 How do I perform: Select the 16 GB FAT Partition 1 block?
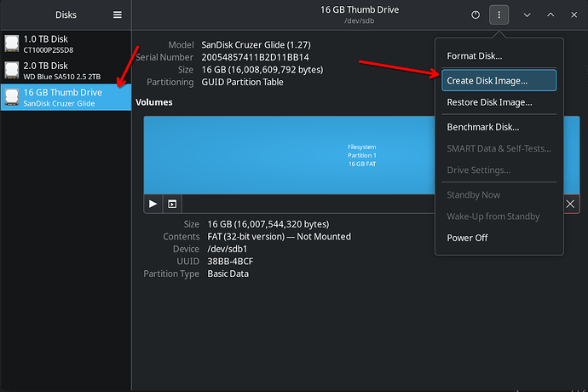pyautogui.click(x=361, y=154)
